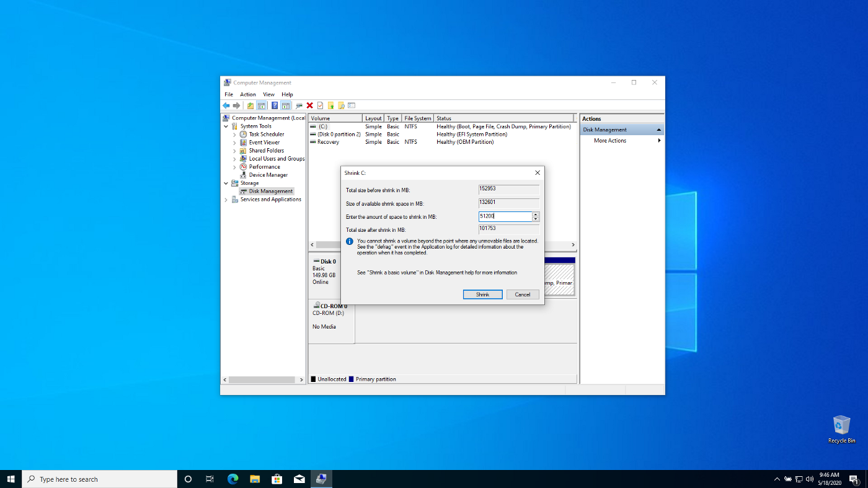Open Task View on the taskbar

pyautogui.click(x=210, y=479)
